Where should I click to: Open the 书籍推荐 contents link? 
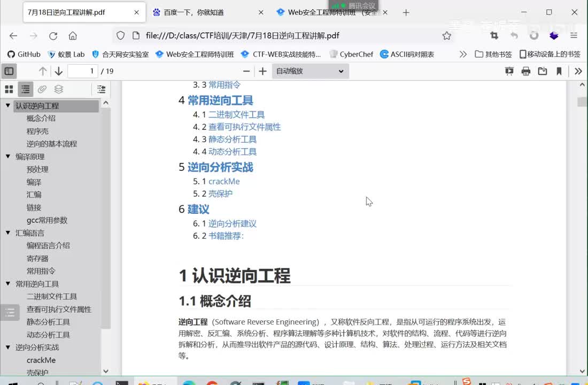tap(226, 236)
